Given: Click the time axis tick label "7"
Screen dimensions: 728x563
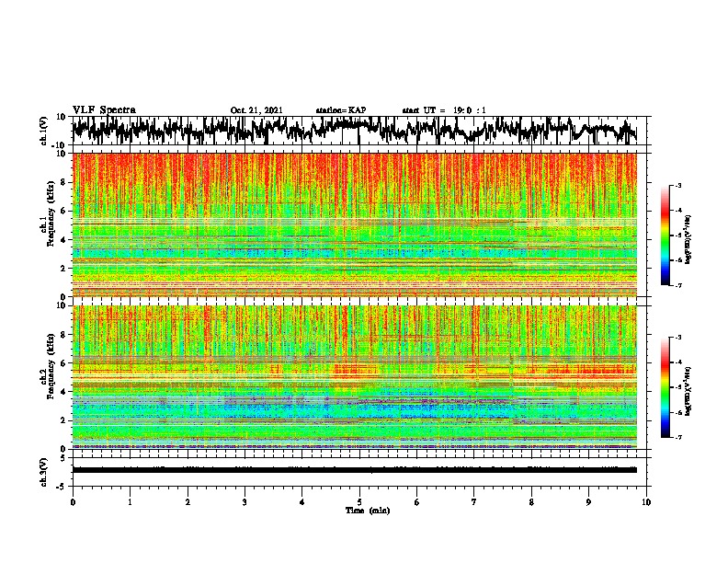Looking at the screenshot, I should pyautogui.click(x=474, y=502).
